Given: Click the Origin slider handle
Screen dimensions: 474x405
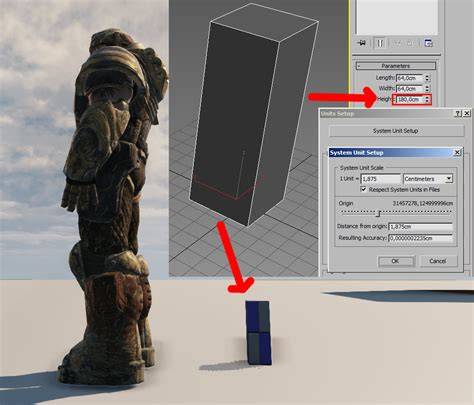Looking at the screenshot, I should 378,213.
